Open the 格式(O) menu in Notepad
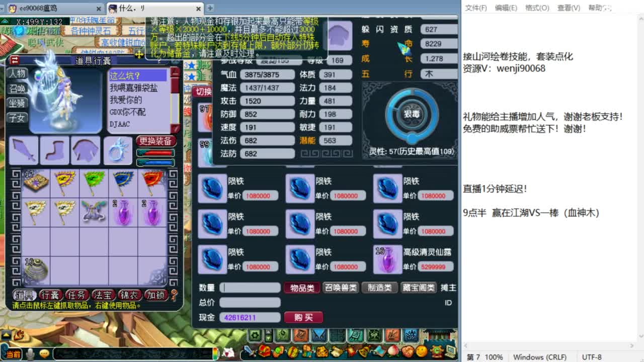This screenshot has height=362, width=644. click(537, 8)
